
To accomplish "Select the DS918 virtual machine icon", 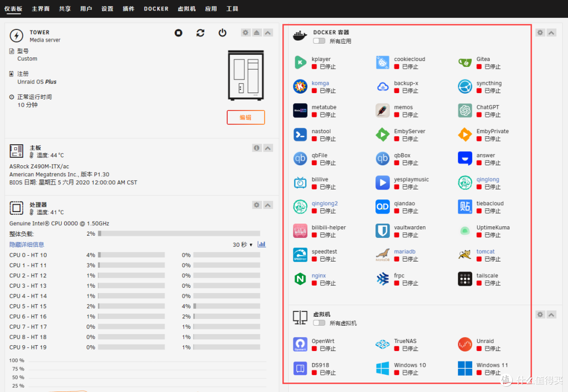I will click(300, 368).
